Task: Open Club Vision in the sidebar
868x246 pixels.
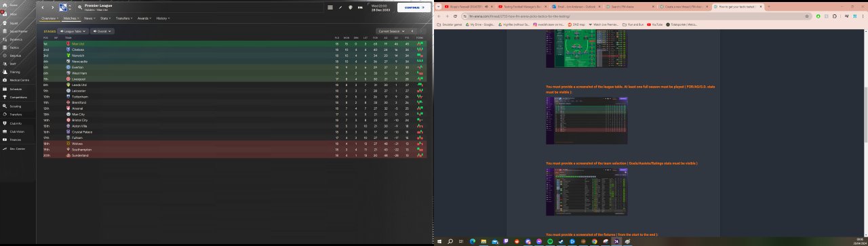Action: 14,131
